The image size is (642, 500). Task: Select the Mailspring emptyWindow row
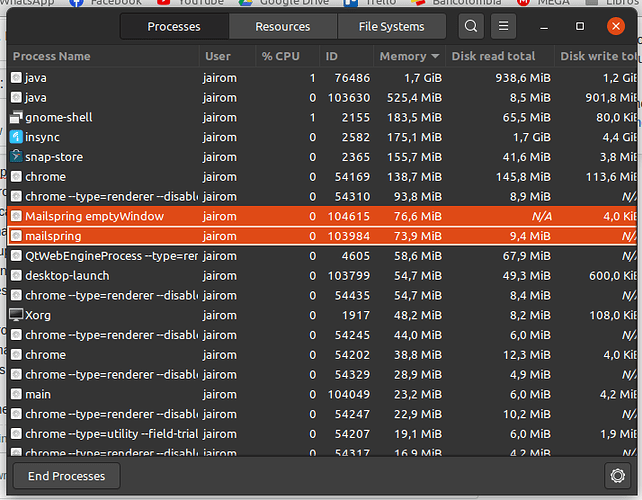[x=322, y=216]
